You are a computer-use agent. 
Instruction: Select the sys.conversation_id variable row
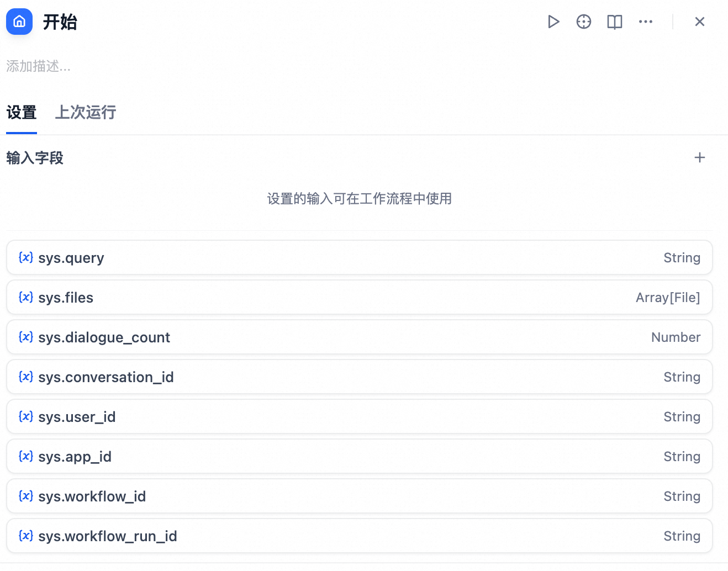360,377
